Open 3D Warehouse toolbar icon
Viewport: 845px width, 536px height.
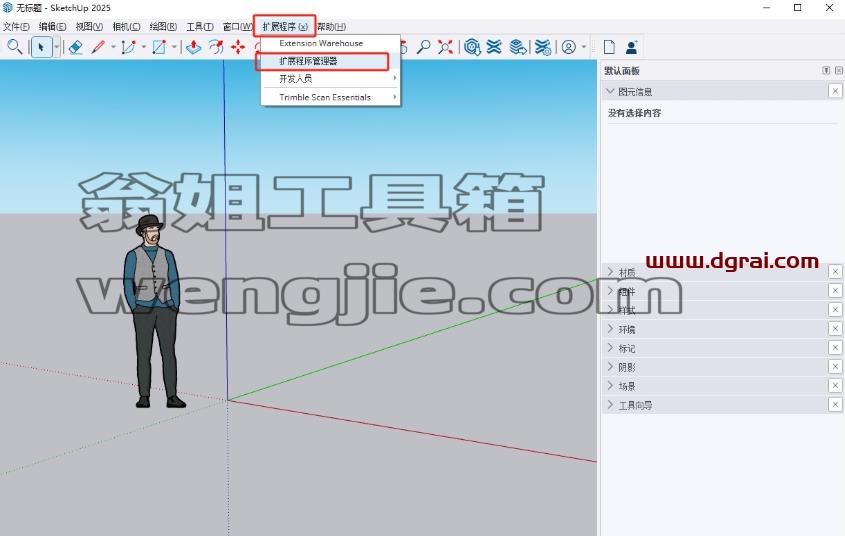472,47
